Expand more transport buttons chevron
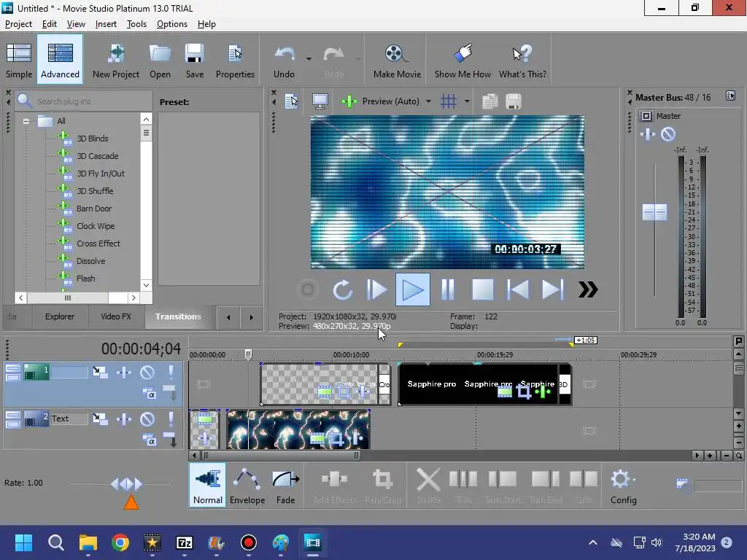Image resolution: width=747 pixels, height=560 pixels. 588,289
